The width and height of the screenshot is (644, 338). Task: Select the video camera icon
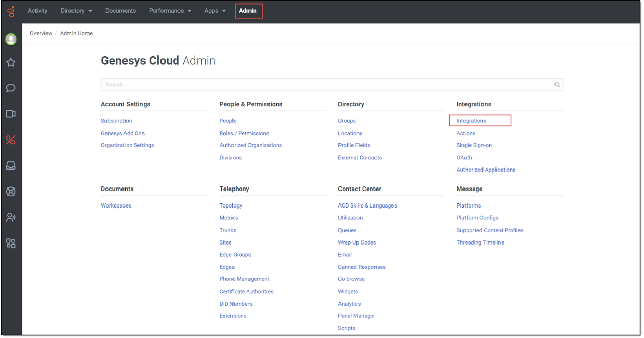tap(11, 114)
